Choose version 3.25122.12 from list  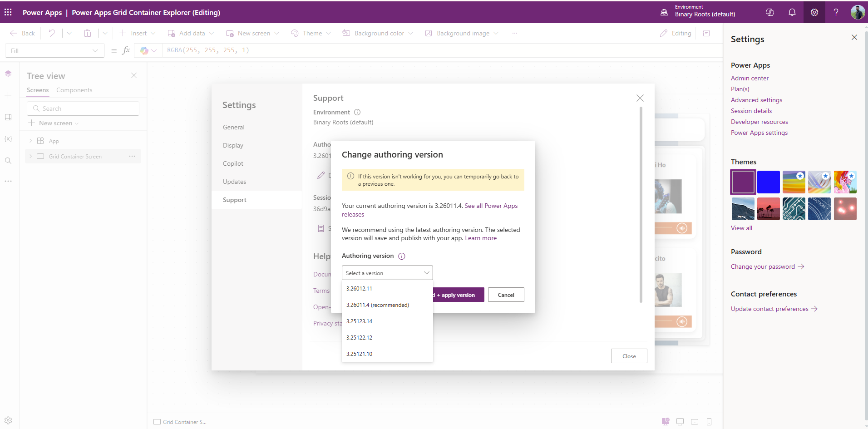pos(387,337)
